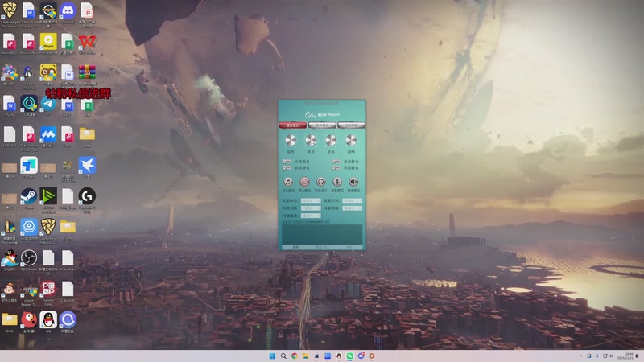Click the bottom-right button of mixer panel
The image size is (644, 362).
(x=349, y=247)
